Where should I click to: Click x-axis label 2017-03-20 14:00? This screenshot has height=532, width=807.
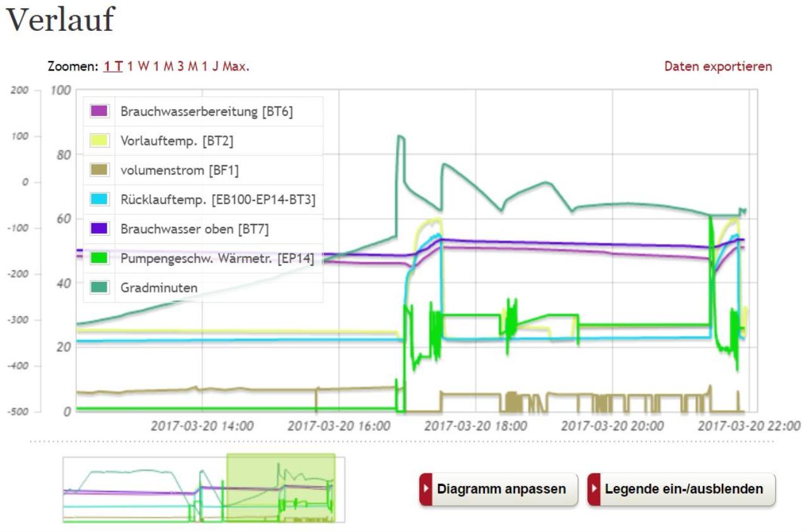(202, 425)
